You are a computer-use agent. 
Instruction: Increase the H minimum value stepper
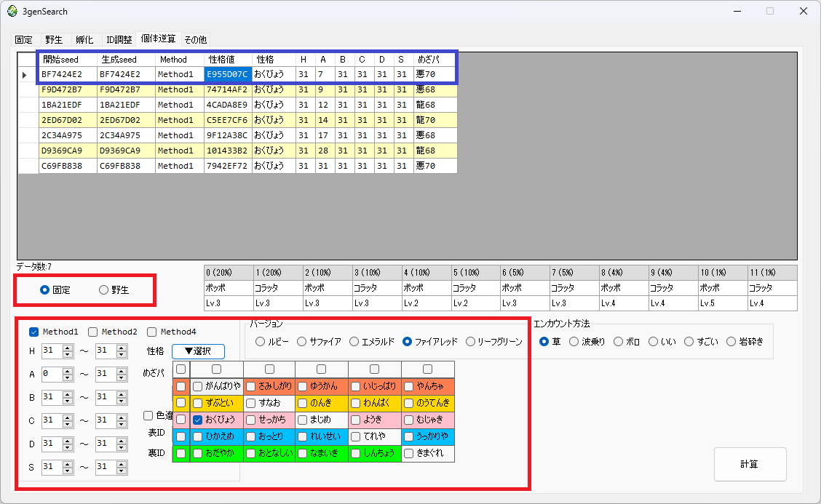pyautogui.click(x=68, y=348)
